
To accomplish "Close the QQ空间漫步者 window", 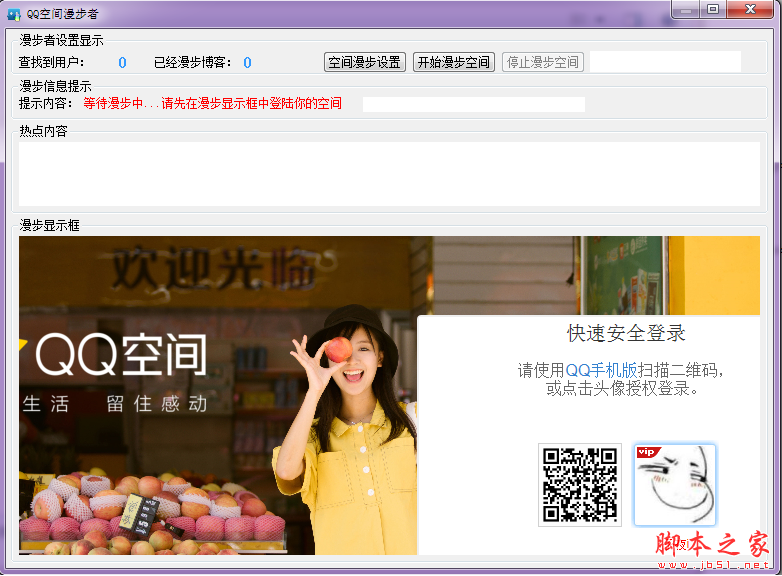I will click(750, 9).
